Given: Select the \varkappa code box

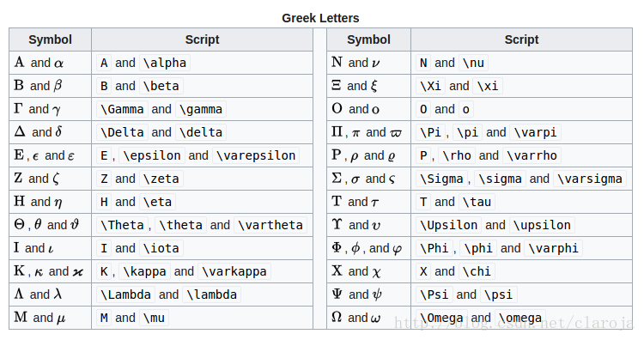Looking at the screenshot, I should click(x=234, y=271).
